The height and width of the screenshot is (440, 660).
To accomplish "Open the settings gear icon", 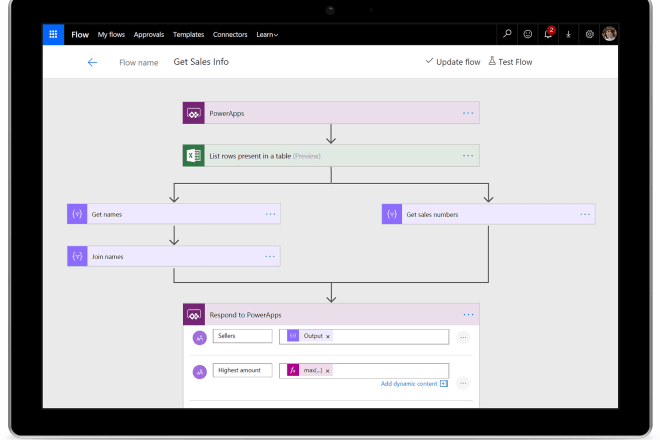I will pyautogui.click(x=589, y=34).
